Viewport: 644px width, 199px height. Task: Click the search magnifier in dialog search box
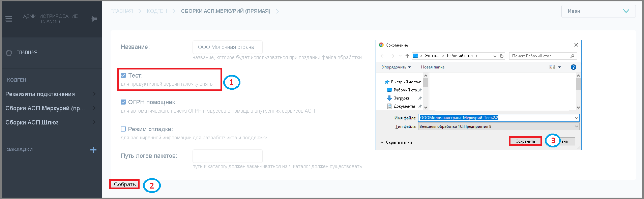[x=572, y=56]
